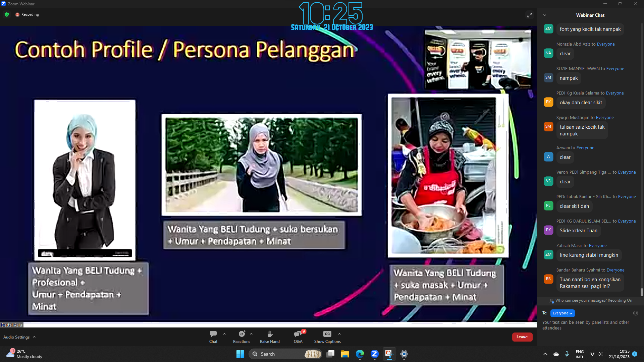Open volume speaker tray icon
The width and height of the screenshot is (644, 362).
pos(600,354)
